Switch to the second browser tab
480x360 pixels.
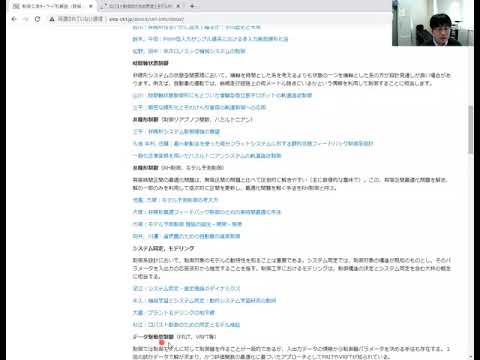[142, 6]
